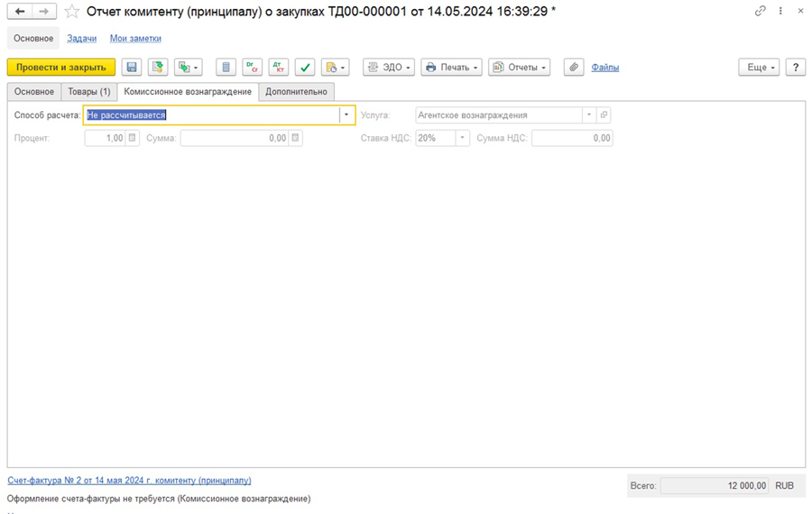Click the help question mark button
Viewport: 812px width, 514px height.
(x=795, y=68)
